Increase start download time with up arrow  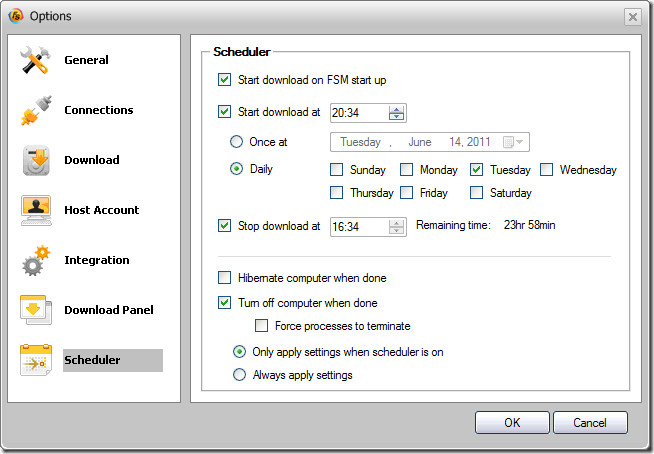coord(396,109)
